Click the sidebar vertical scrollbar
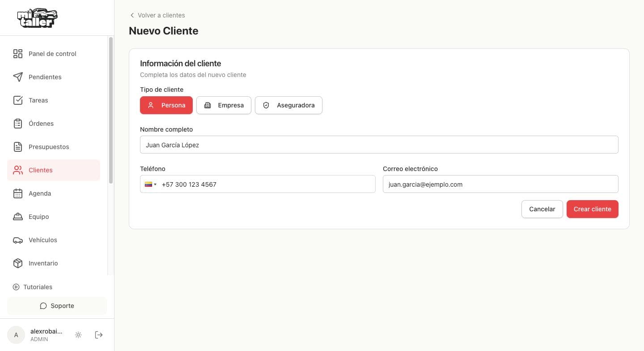This screenshot has width=644, height=351. point(111,110)
